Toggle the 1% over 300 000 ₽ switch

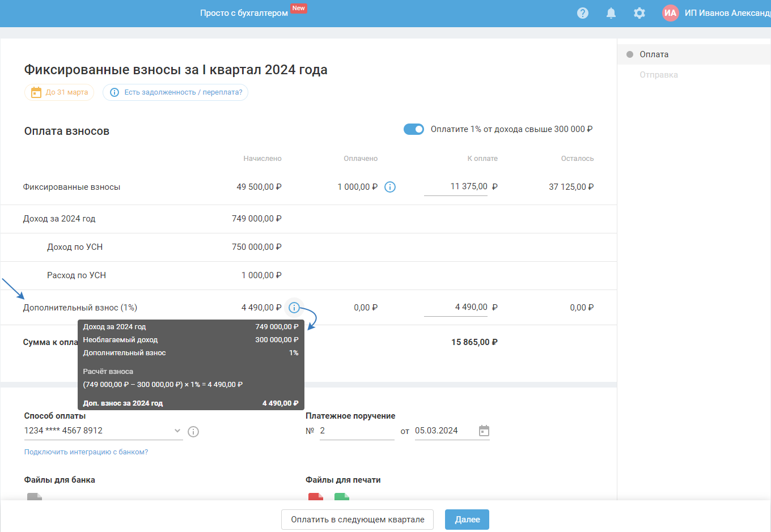tap(414, 129)
